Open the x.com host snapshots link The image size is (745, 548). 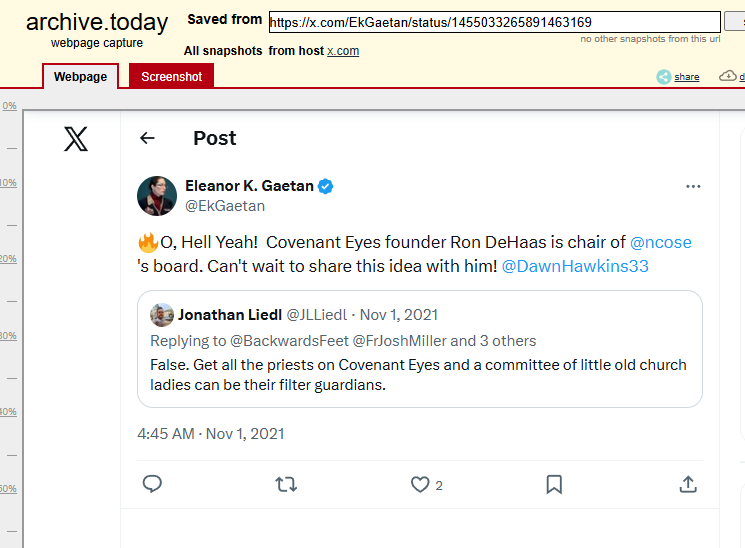[343, 51]
